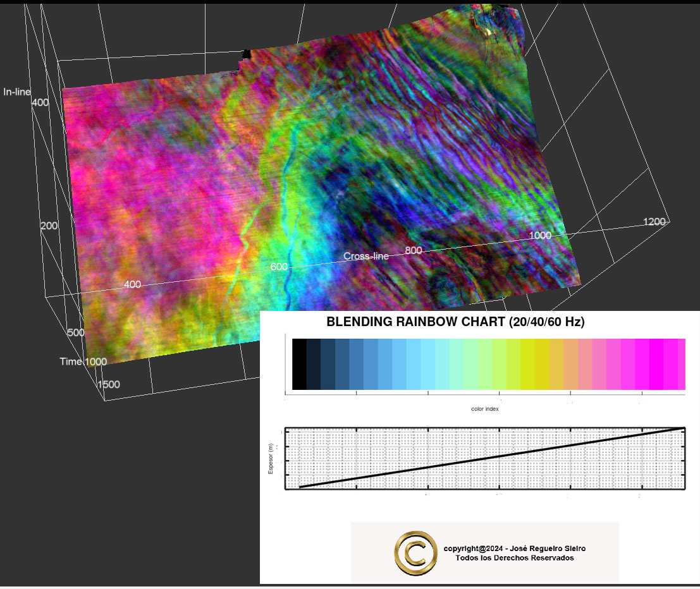
Task: Select the orange-peach swatch in the color bar
Action: click(570, 364)
